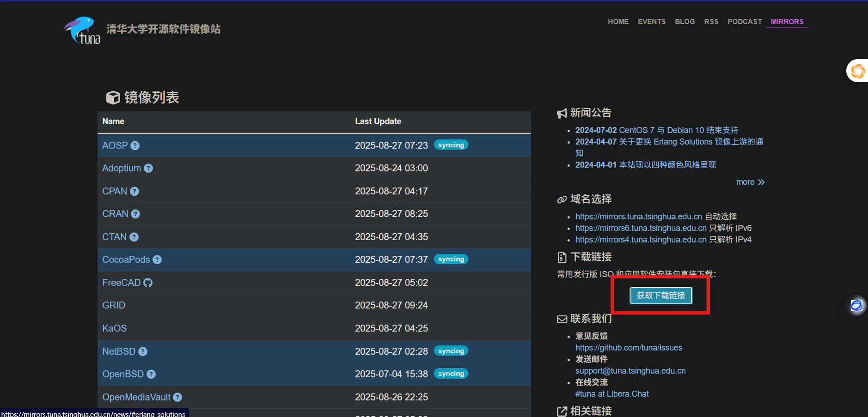Open 2024-04-01 news about color styles

[x=645, y=165]
